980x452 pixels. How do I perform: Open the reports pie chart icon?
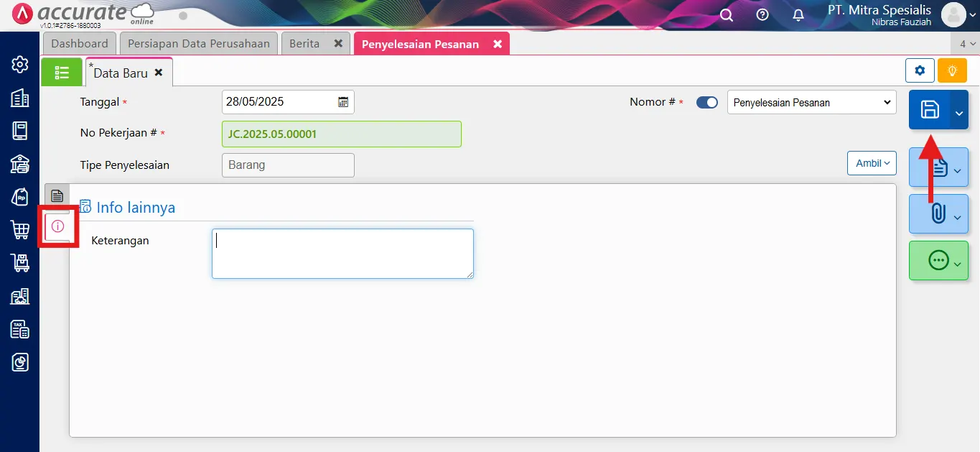(x=20, y=362)
